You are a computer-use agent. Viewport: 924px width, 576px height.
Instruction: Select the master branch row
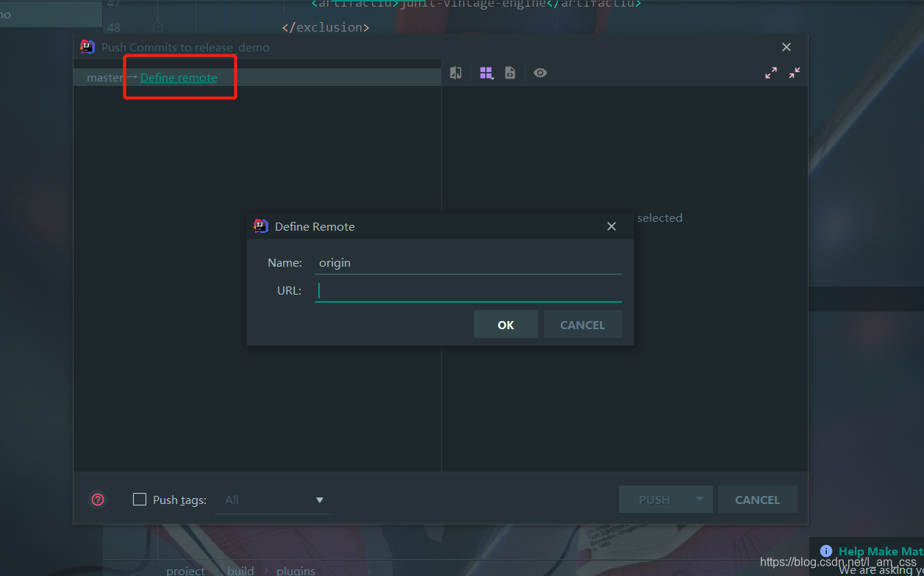coord(257,77)
